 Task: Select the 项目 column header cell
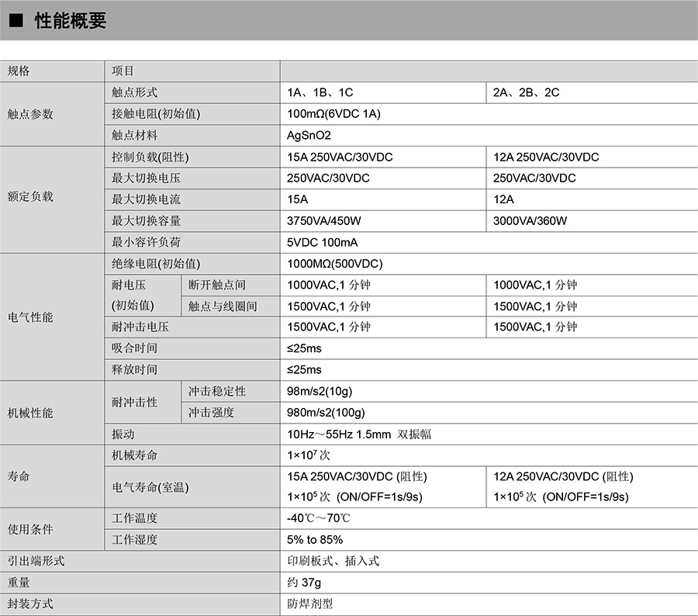(123, 71)
